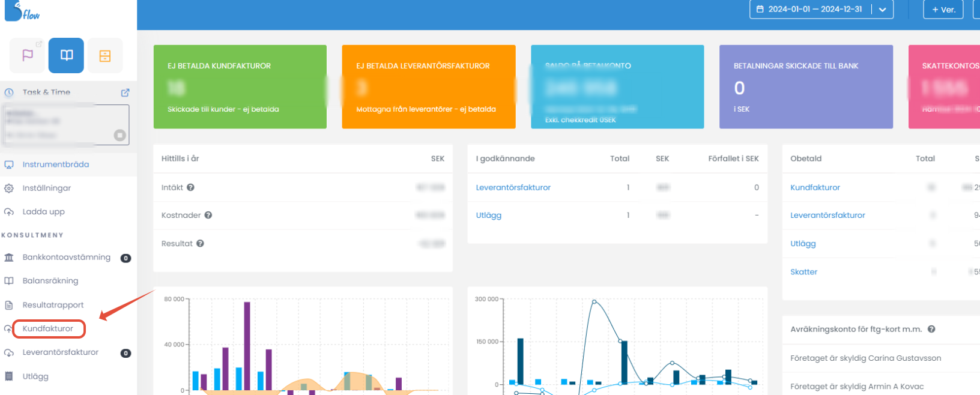
Task: Open the Saldo på betalkonto card
Action: (617, 86)
